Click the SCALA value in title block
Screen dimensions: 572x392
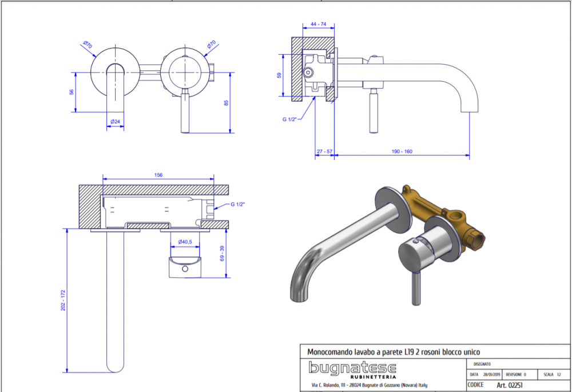[558, 375]
